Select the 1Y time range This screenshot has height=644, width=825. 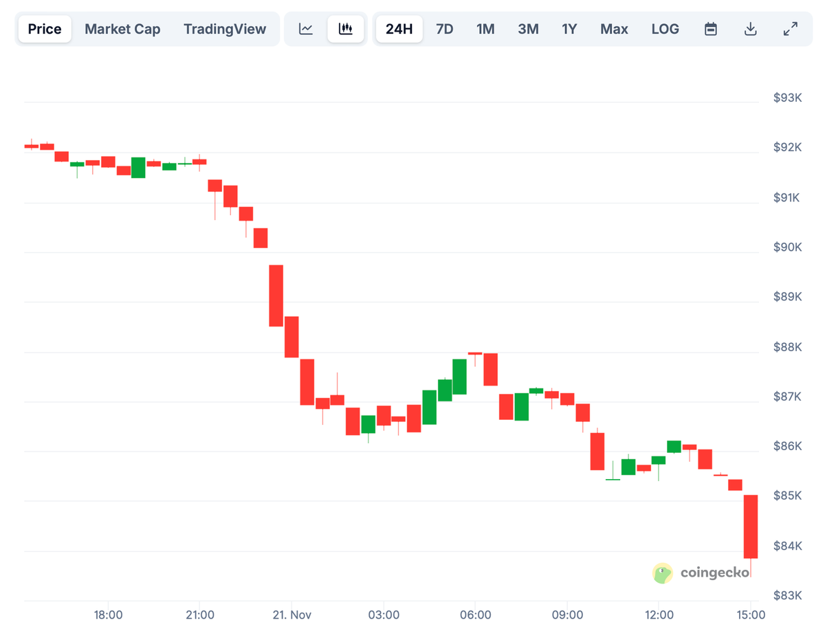pyautogui.click(x=569, y=29)
